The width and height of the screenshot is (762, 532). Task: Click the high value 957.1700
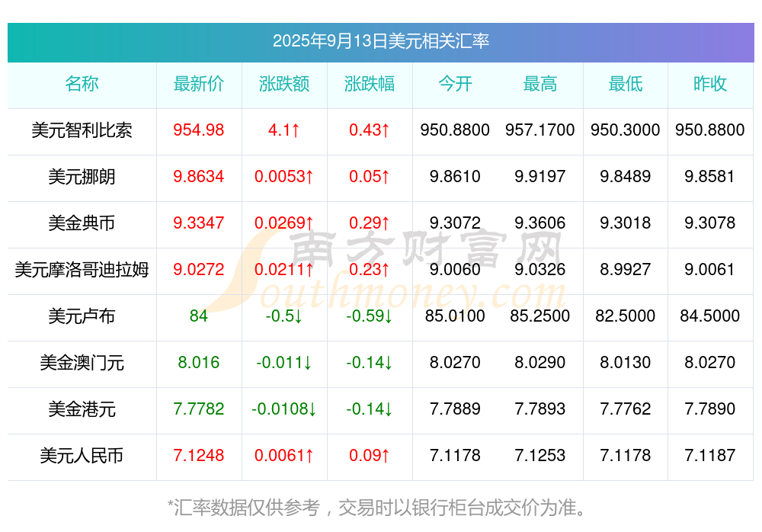click(x=540, y=130)
